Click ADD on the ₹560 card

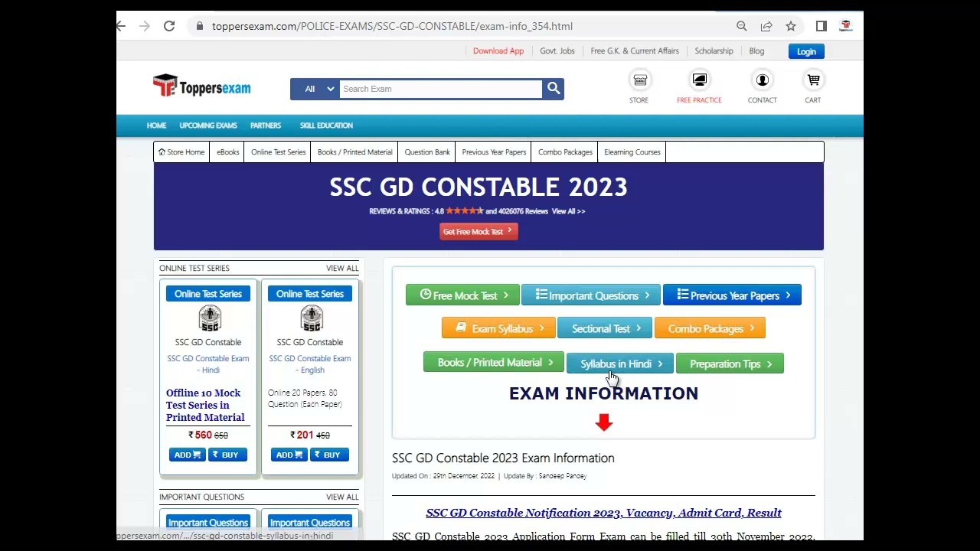point(187,455)
